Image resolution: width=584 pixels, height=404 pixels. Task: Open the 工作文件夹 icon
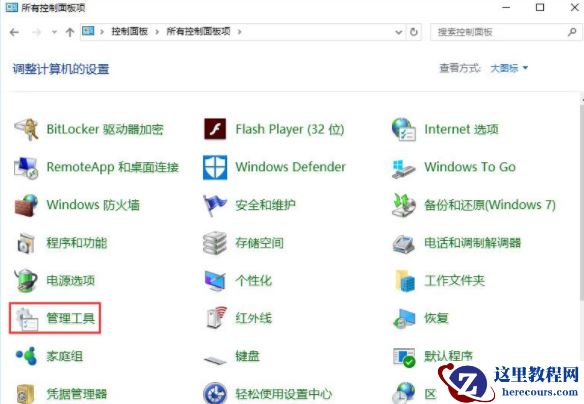(404, 281)
